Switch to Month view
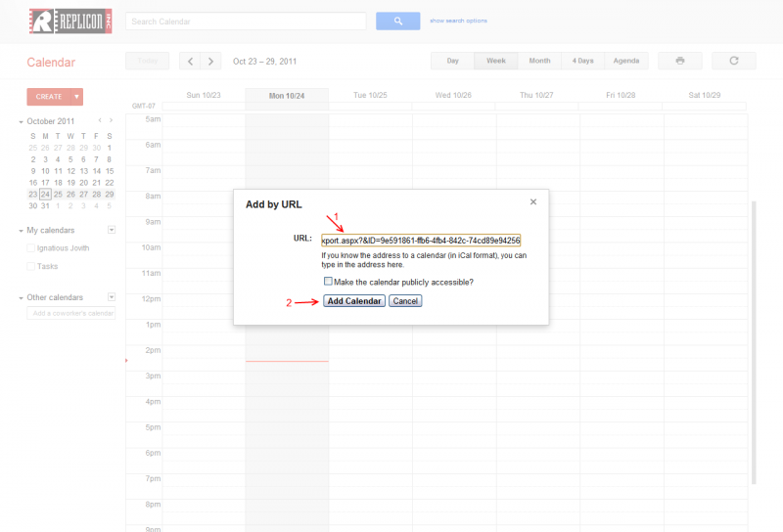Screen dimensions: 783x532 pyautogui.click(x=539, y=61)
